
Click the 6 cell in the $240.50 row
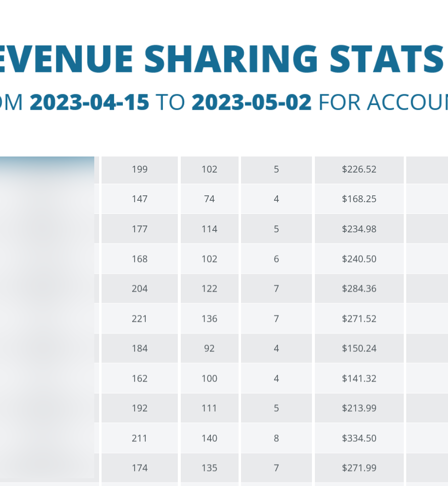276,259
